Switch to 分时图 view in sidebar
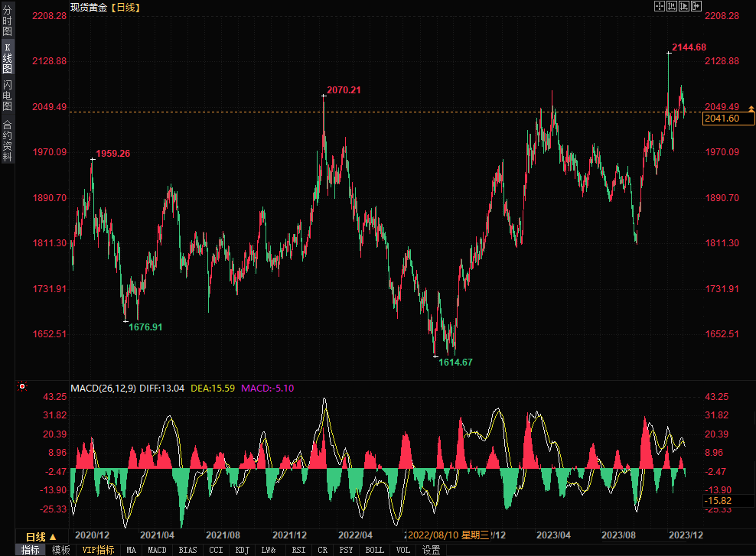The image size is (756, 556). pos(7,21)
